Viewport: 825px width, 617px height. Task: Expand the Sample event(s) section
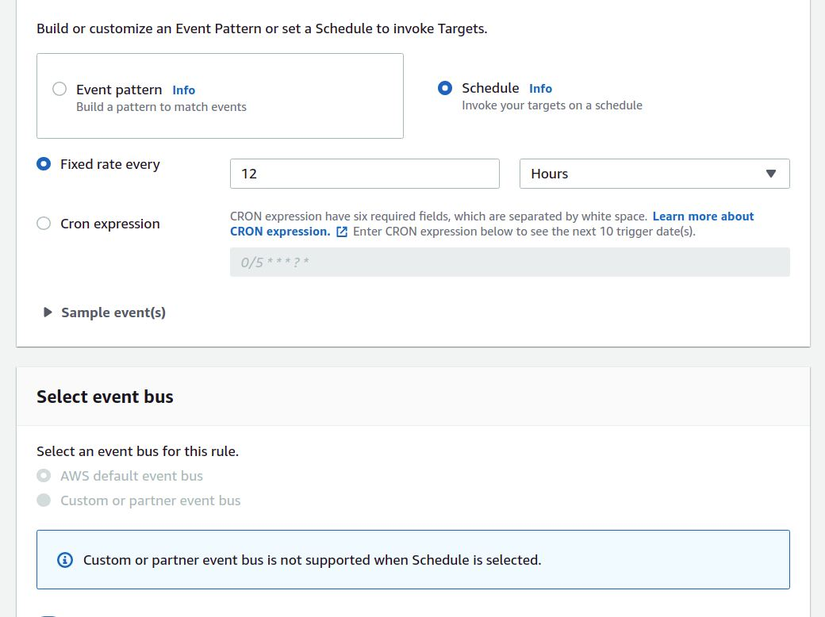[113, 312]
